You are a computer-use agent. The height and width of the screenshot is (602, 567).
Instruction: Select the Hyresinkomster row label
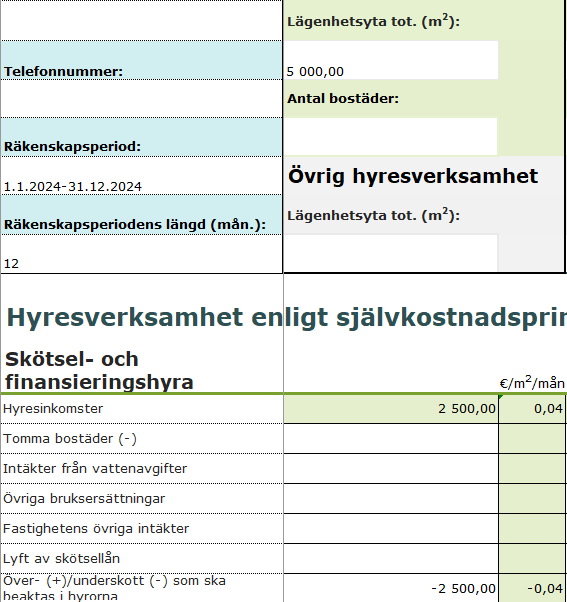point(53,408)
